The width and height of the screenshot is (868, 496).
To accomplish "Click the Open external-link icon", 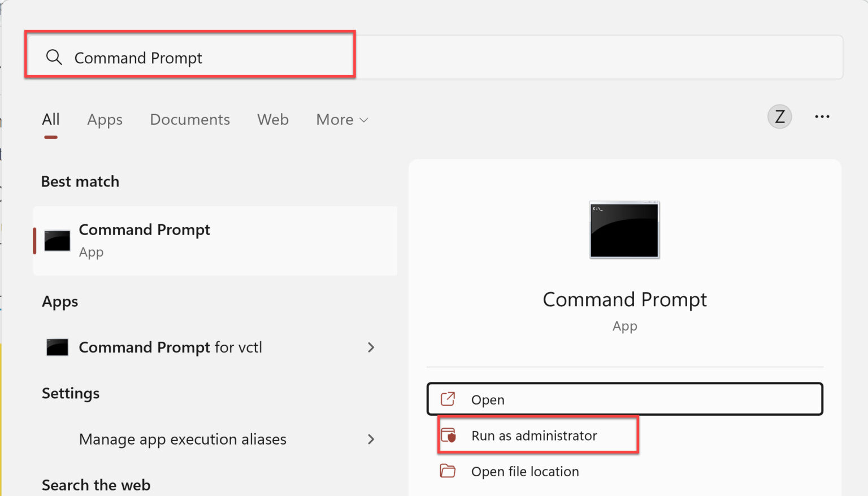I will point(448,399).
